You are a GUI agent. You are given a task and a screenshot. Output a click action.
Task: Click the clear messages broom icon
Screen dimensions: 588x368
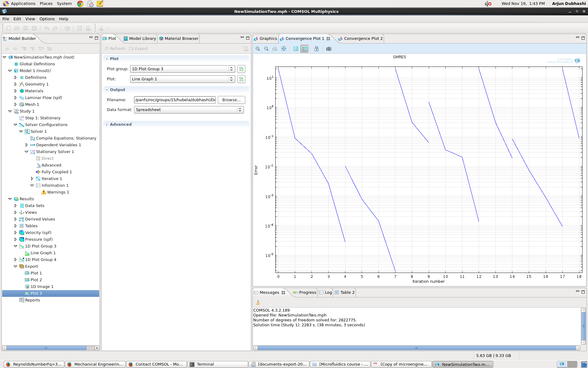click(258, 303)
